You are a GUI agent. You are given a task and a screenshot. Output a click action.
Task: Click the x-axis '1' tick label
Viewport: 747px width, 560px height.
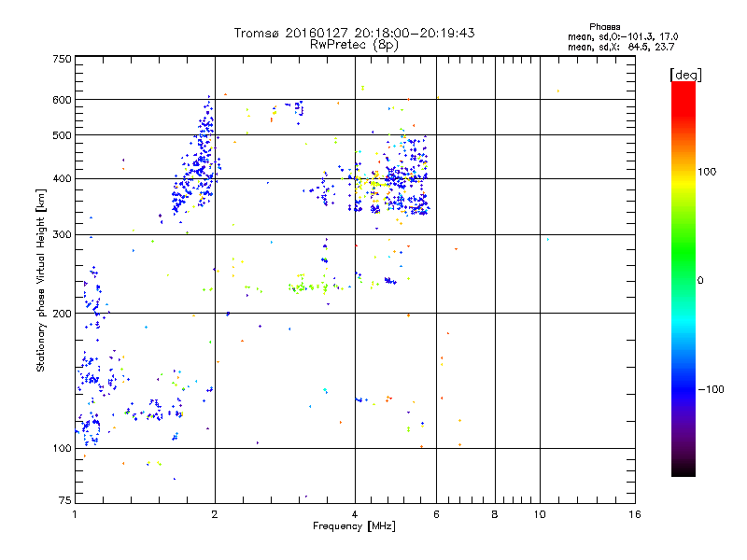click(75, 514)
